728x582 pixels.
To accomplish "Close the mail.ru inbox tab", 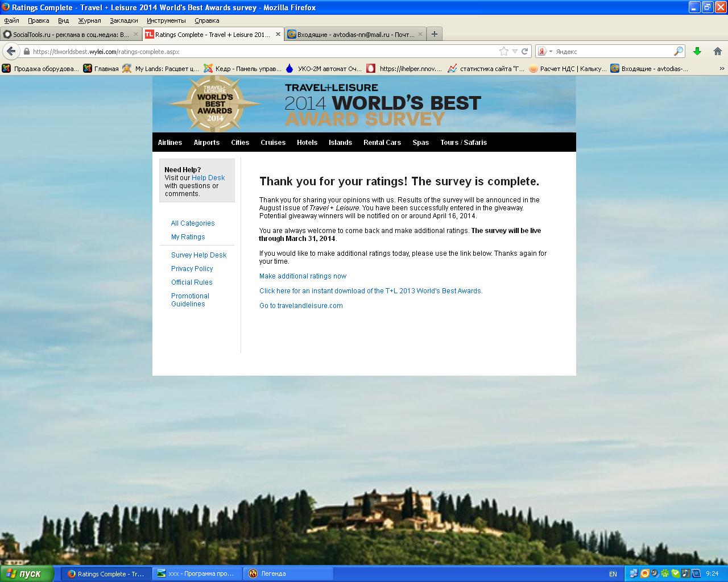I will [420, 34].
